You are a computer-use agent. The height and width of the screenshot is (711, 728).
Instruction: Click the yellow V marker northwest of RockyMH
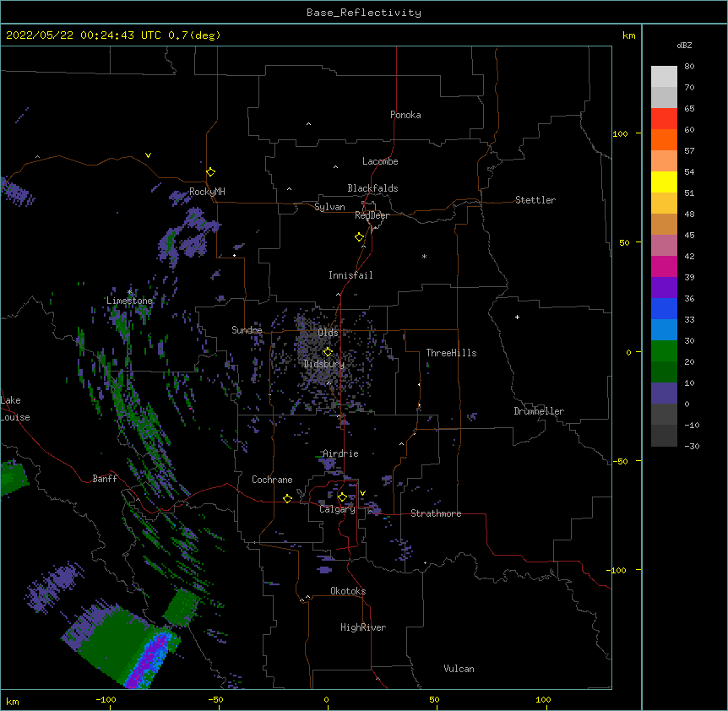point(148,155)
